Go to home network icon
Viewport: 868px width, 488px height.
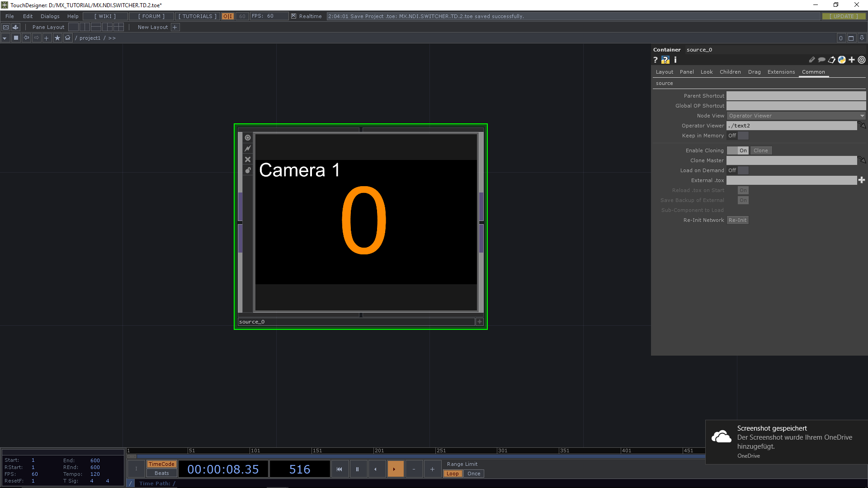(x=67, y=38)
